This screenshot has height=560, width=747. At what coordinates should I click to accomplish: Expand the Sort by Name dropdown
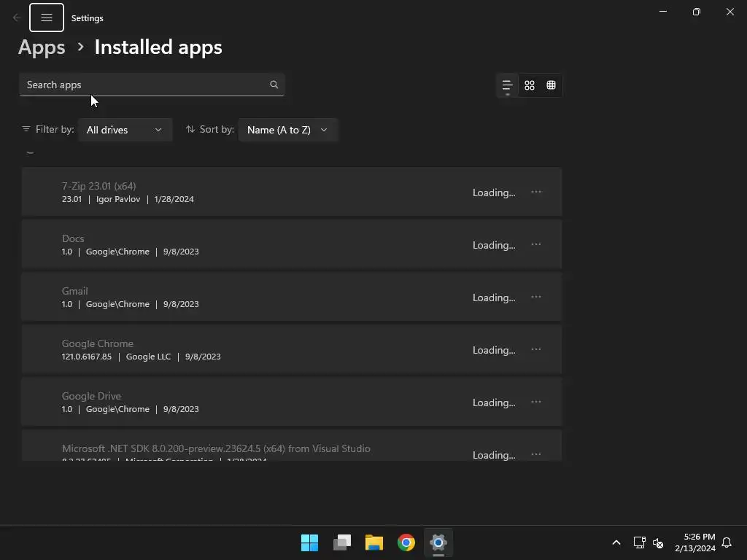(287, 130)
